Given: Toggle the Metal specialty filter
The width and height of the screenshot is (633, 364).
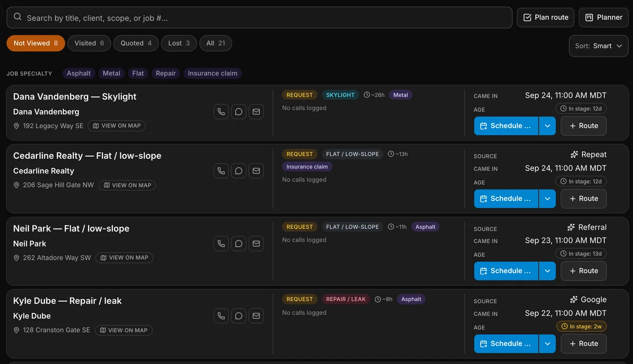Looking at the screenshot, I should (x=111, y=73).
